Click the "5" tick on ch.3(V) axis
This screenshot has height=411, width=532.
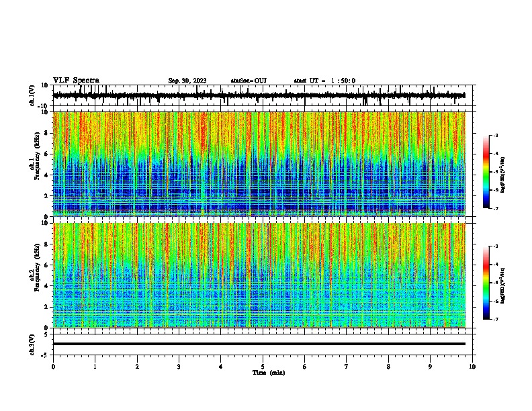pyautogui.click(x=46, y=334)
